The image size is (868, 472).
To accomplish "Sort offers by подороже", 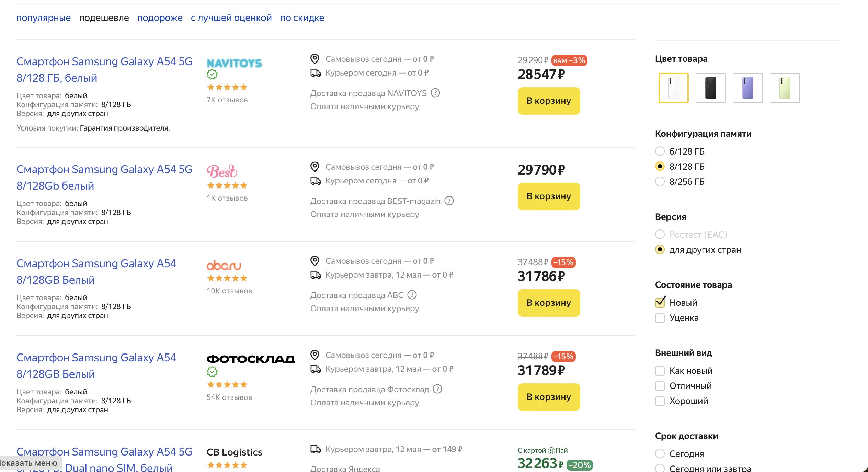I will 160,18.
